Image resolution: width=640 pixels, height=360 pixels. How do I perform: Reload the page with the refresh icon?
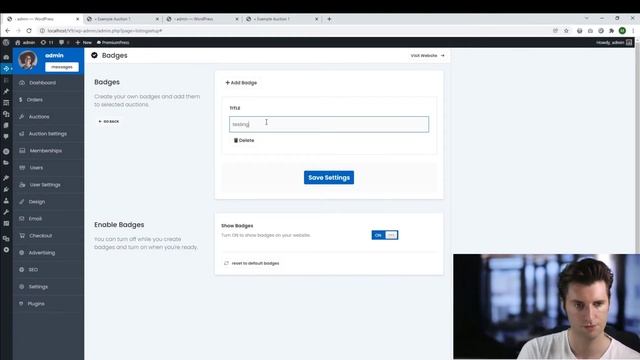29,31
